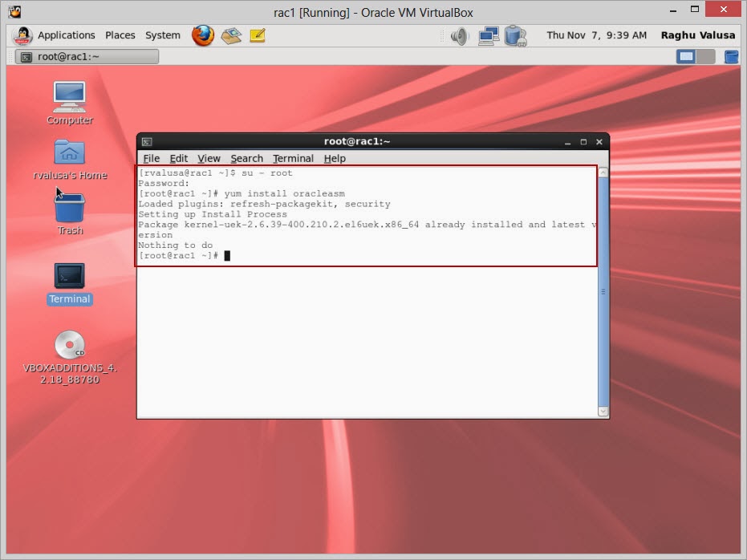This screenshot has width=747, height=560.
Task: Open the terminal Search menu
Action: (247, 159)
